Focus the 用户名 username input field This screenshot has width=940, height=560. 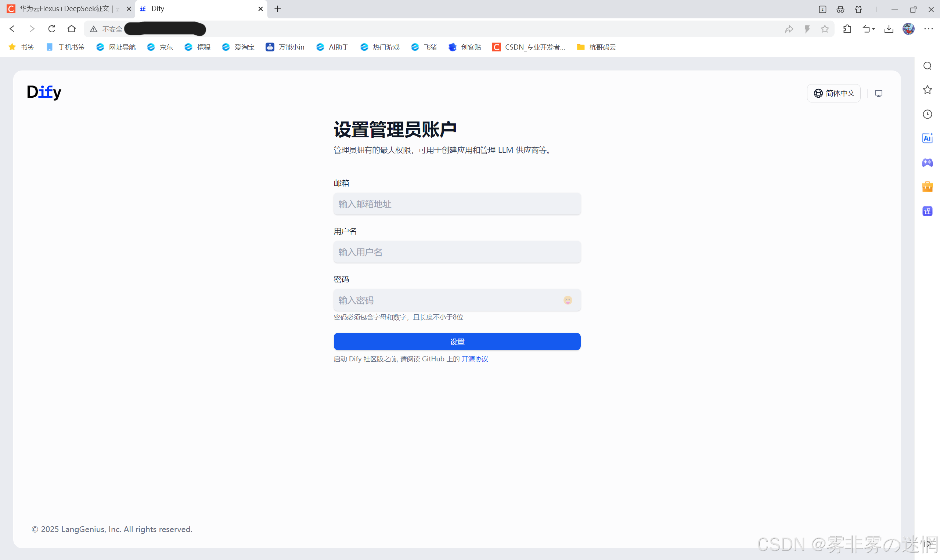457,252
